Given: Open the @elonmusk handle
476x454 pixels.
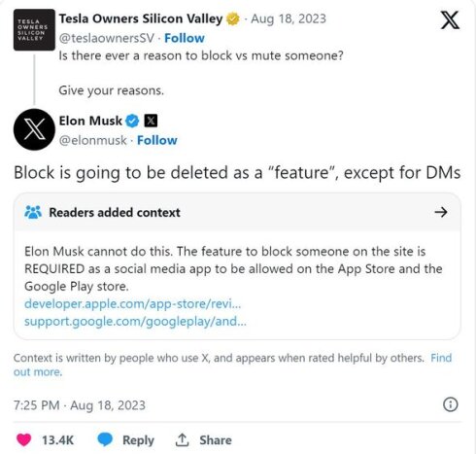Looking at the screenshot, I should (93, 140).
